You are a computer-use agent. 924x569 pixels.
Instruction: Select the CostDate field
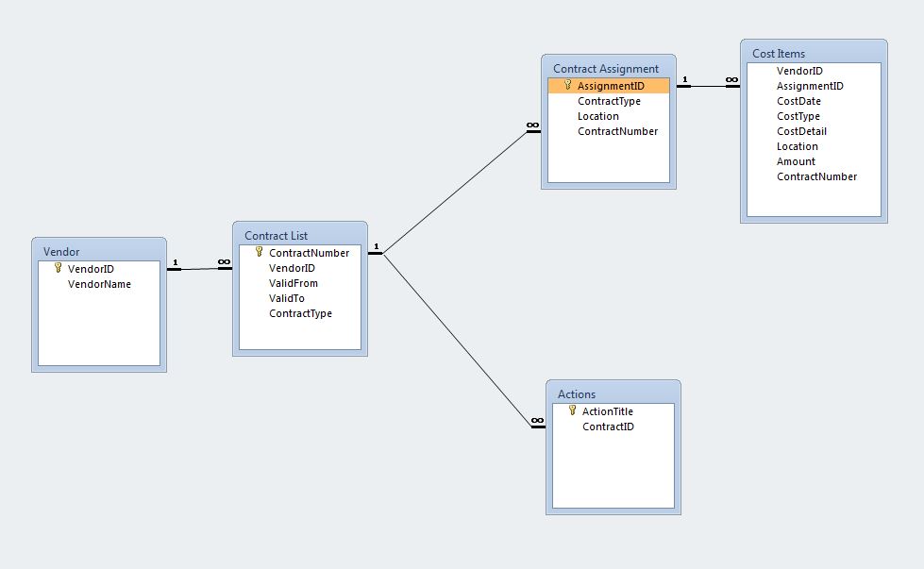pyautogui.click(x=798, y=101)
